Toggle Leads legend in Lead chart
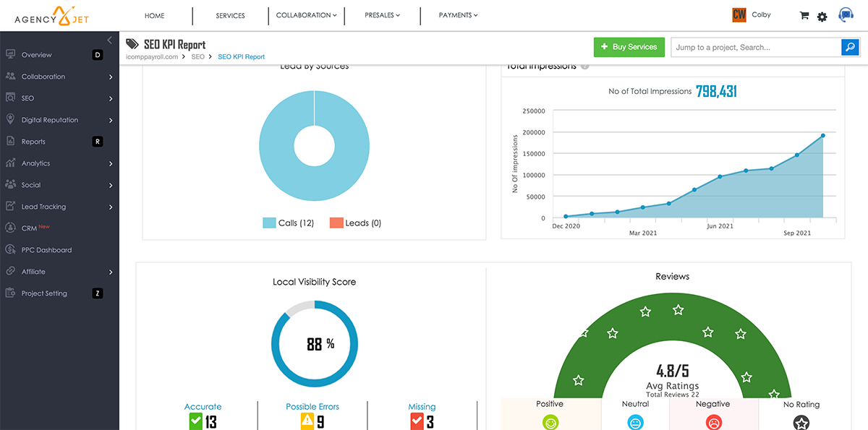The height and width of the screenshot is (430, 868). (x=355, y=223)
